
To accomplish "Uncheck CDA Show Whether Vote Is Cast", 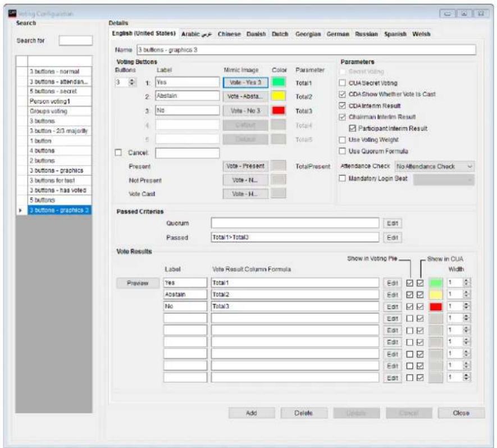I will coord(342,94).
